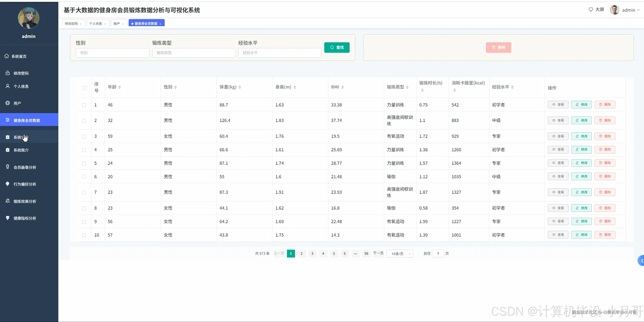Go to page 2 in pagination
644x322 pixels.
click(x=302, y=254)
